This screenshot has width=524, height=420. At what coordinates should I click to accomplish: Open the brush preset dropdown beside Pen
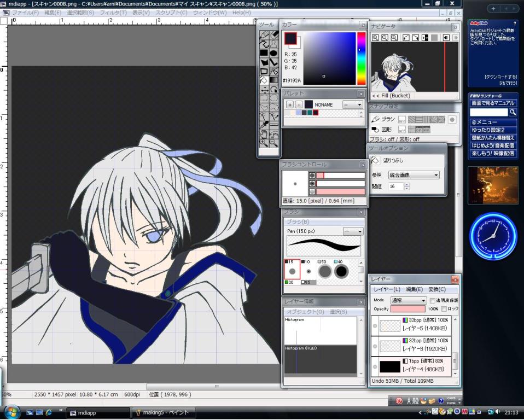pos(353,231)
